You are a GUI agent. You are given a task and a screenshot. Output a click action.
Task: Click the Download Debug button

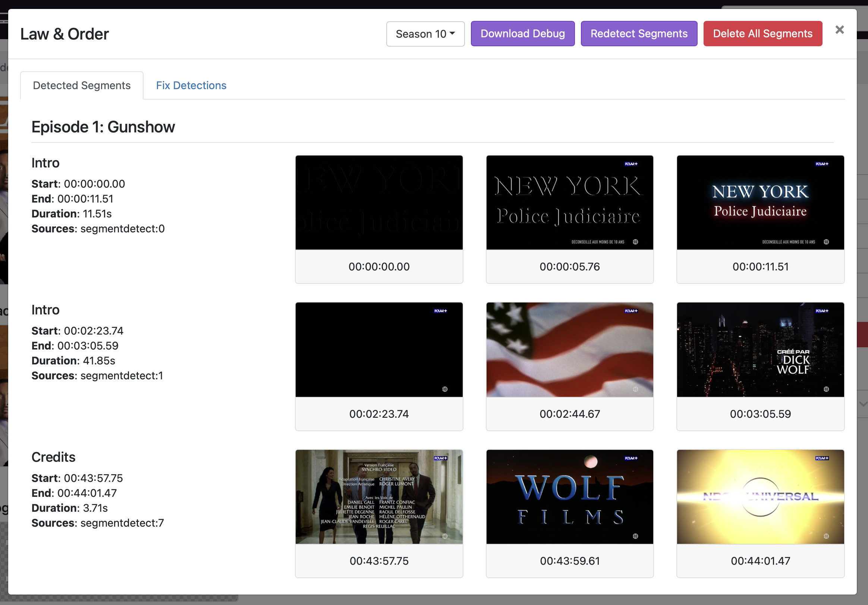[x=522, y=33]
